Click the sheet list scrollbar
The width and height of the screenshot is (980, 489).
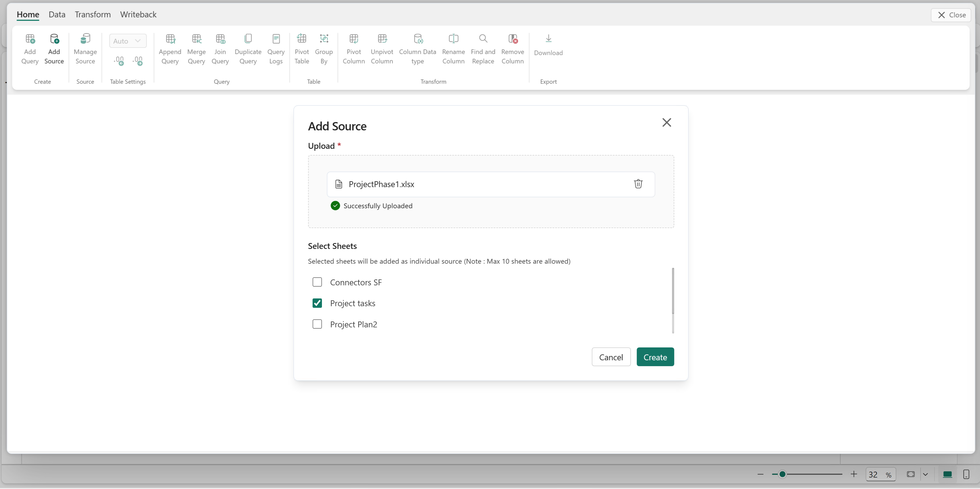[673, 291]
